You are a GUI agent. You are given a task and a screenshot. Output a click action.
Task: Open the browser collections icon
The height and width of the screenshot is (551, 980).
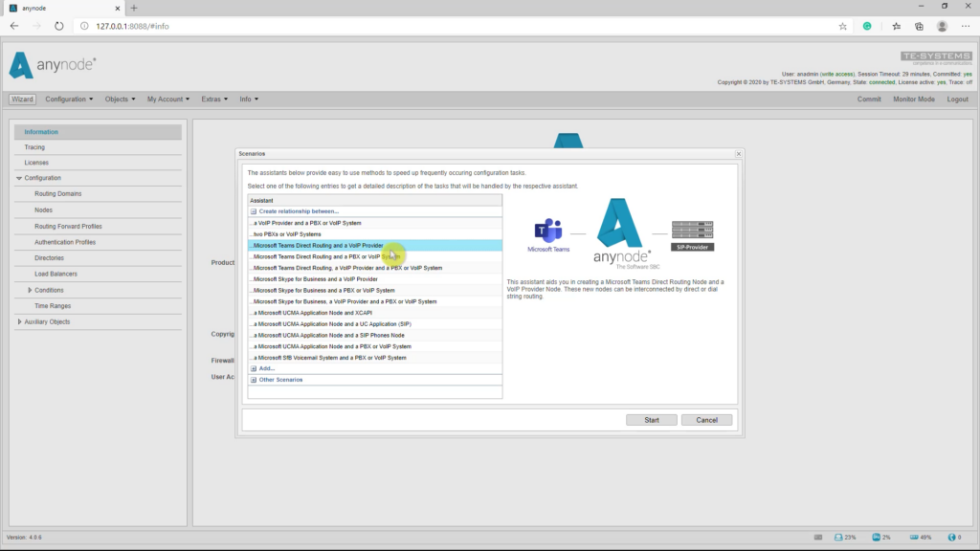[x=919, y=26]
